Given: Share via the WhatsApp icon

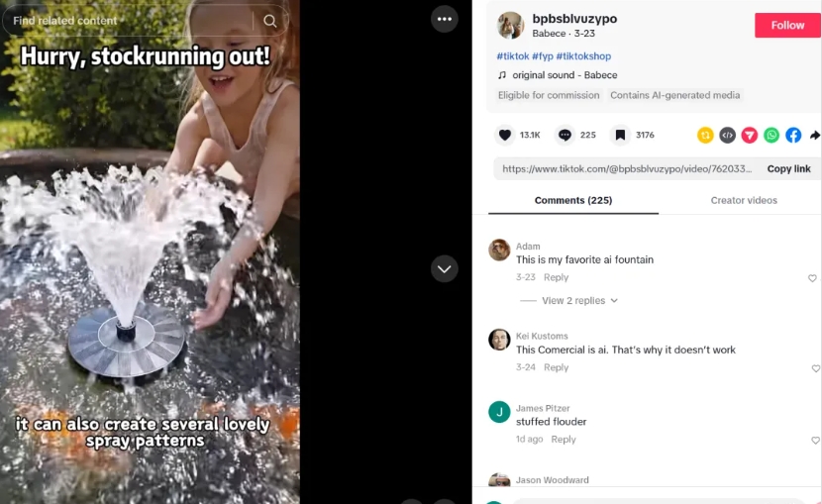Looking at the screenshot, I should coord(771,136).
